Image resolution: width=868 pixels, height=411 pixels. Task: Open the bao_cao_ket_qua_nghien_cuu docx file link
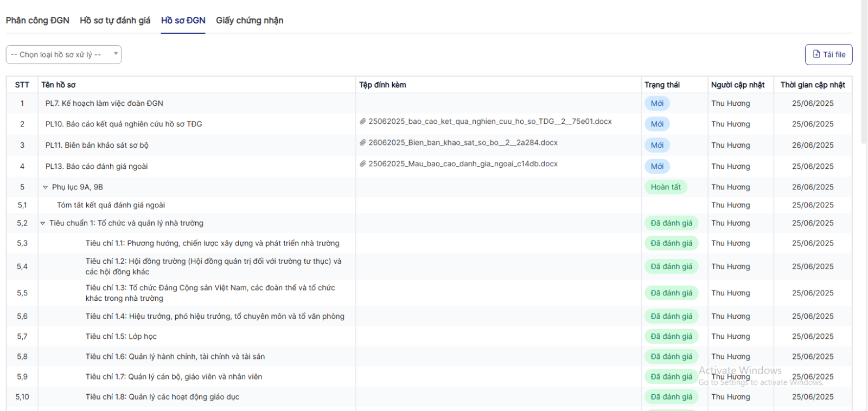[x=490, y=122]
